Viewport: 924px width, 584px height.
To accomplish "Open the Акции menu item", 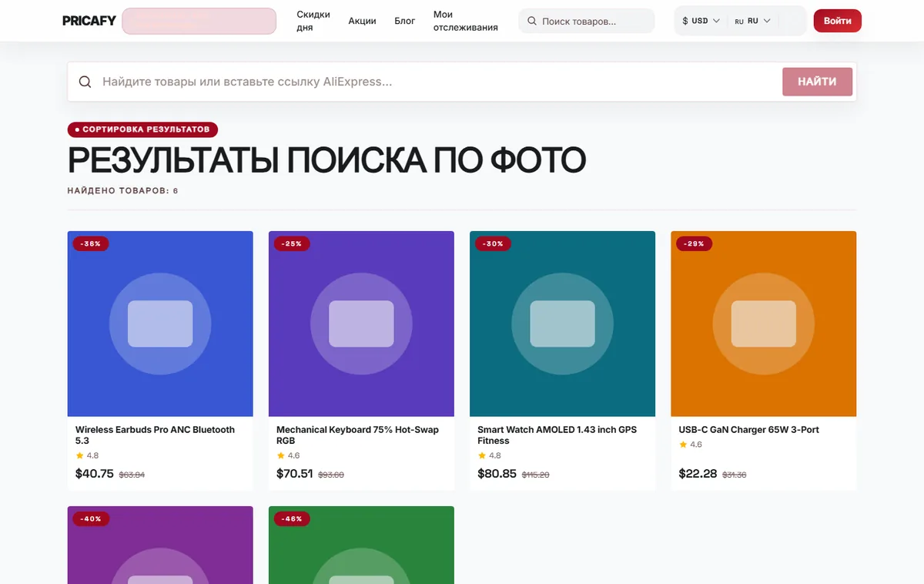I will click(362, 21).
